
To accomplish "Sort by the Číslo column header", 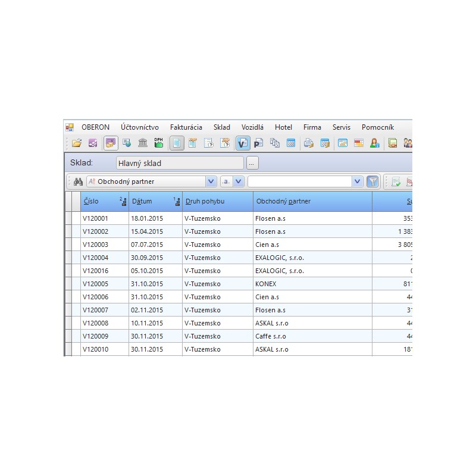I will click(105, 201).
